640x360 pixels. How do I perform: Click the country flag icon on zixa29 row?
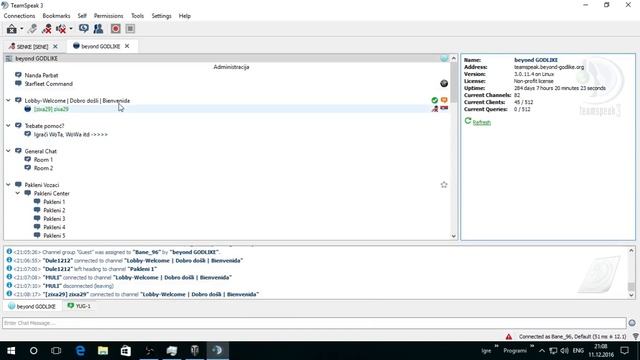pyautogui.click(x=444, y=109)
